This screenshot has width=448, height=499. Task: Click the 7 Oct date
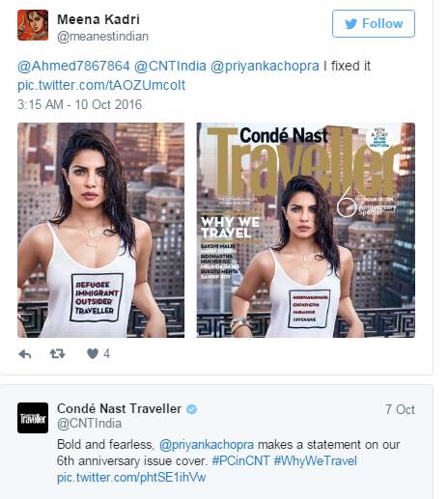(400, 409)
